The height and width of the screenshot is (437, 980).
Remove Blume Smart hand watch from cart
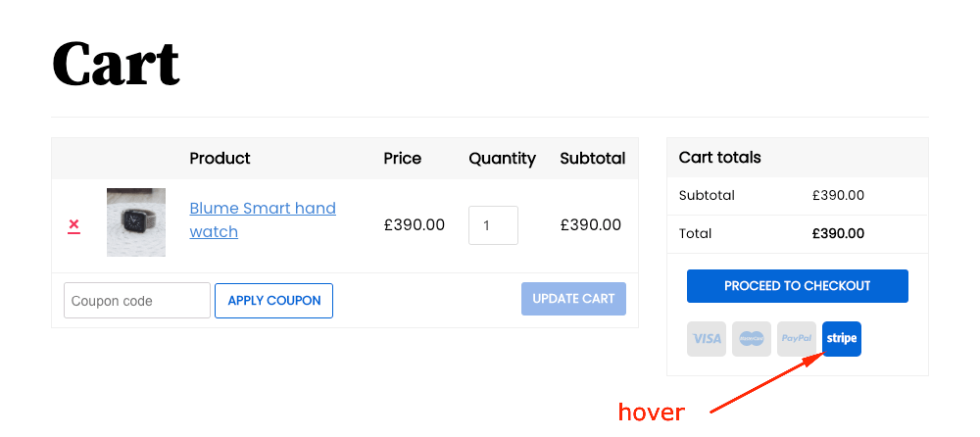point(73,225)
